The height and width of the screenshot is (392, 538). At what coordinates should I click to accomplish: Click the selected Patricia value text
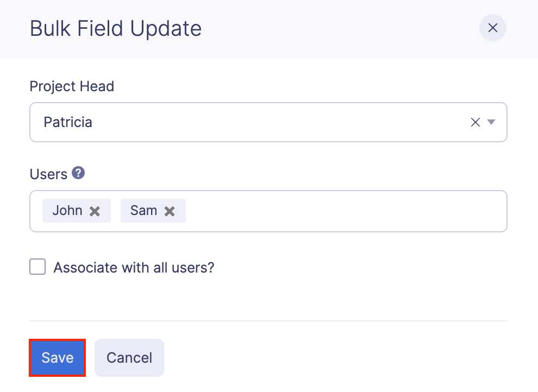point(68,123)
